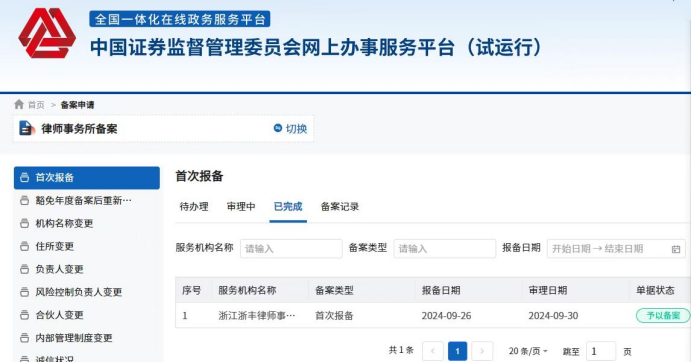The width and height of the screenshot is (692, 362).
Task: Select 首次报备 in the sidebar
Action: [86, 177]
